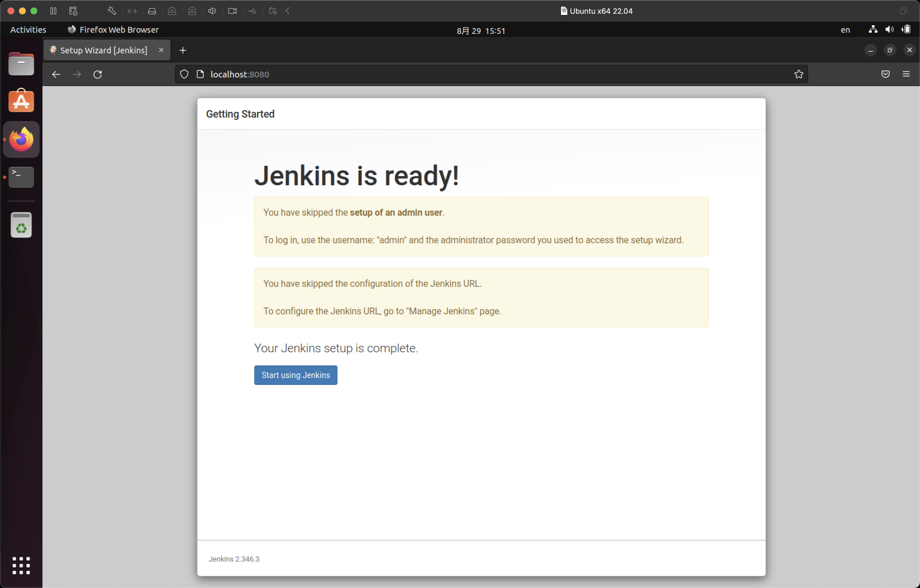
Task: Reload the page in Firefox
Action: point(98,75)
